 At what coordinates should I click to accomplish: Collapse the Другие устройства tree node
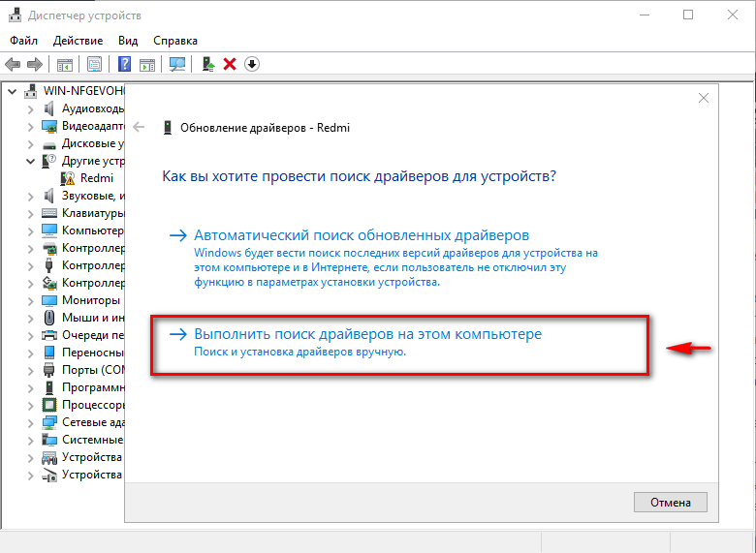pyautogui.click(x=30, y=160)
